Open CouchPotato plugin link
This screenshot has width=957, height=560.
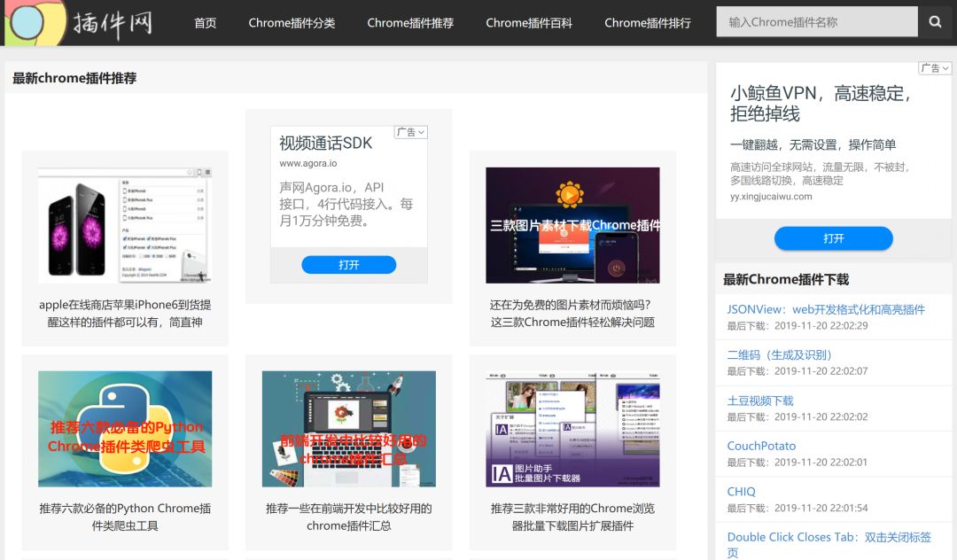(762, 446)
